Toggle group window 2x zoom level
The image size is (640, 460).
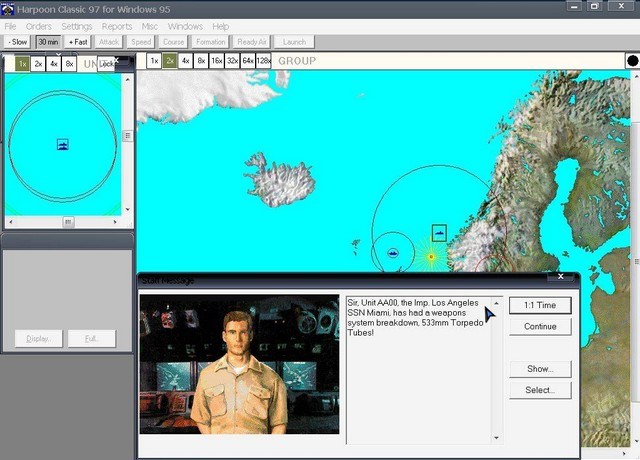tap(170, 61)
